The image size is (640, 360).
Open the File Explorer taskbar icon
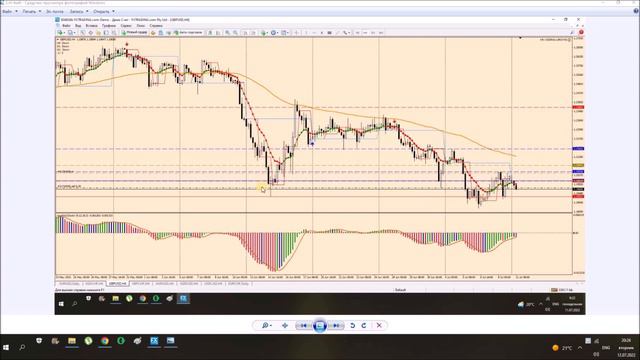72,341
